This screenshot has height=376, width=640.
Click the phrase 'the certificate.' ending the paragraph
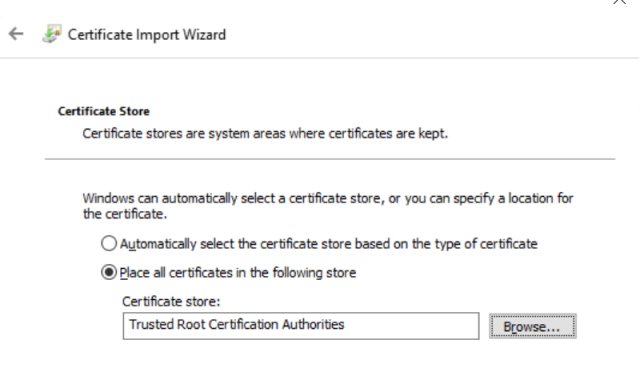[x=125, y=214]
